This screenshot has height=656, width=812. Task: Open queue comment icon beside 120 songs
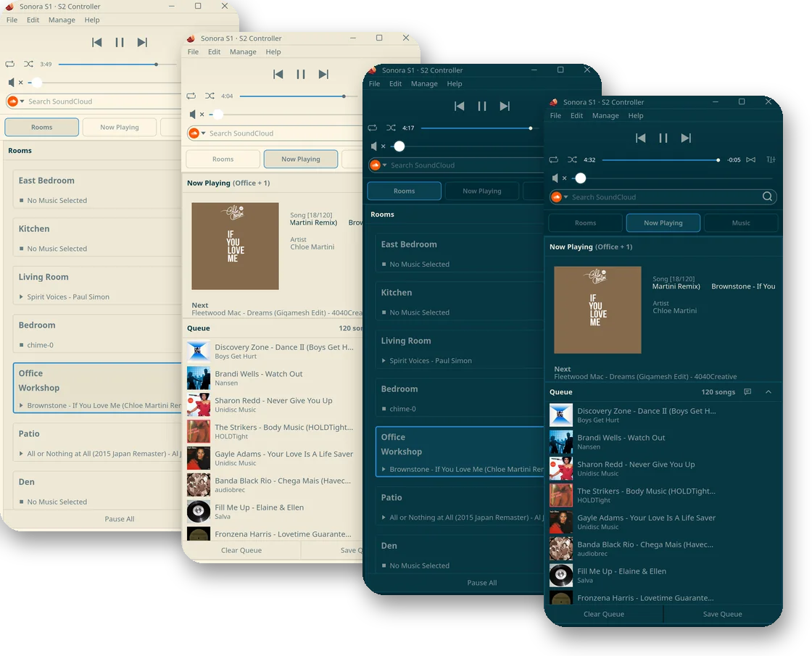click(x=747, y=392)
